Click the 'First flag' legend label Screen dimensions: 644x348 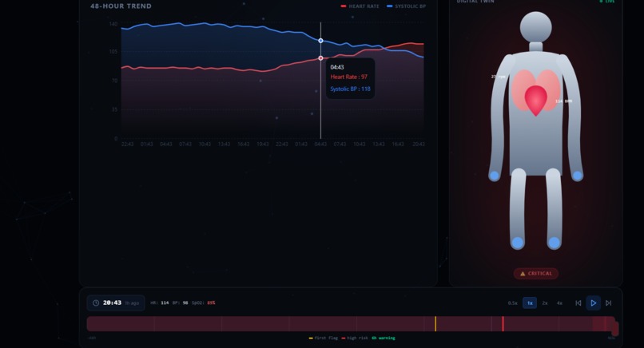coord(324,338)
